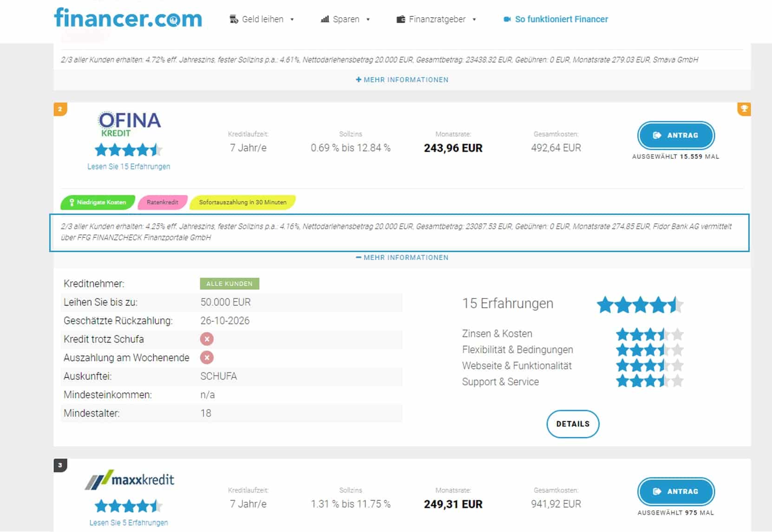The width and height of the screenshot is (772, 532).
Task: Click the 15 Erfahrungen heading
Action: pyautogui.click(x=508, y=304)
